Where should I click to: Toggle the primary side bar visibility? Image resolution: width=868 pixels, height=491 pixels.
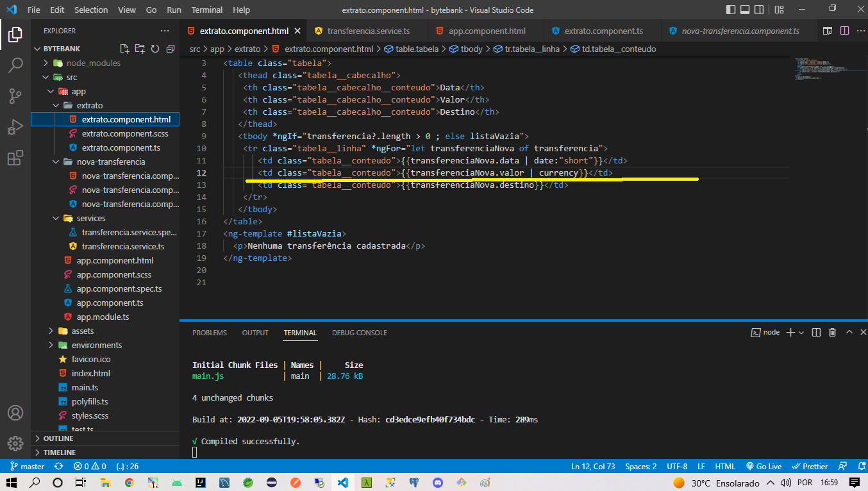(731, 10)
